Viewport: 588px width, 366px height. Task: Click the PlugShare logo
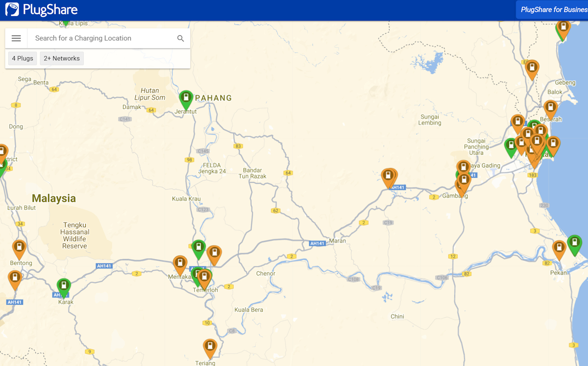pyautogui.click(x=42, y=10)
